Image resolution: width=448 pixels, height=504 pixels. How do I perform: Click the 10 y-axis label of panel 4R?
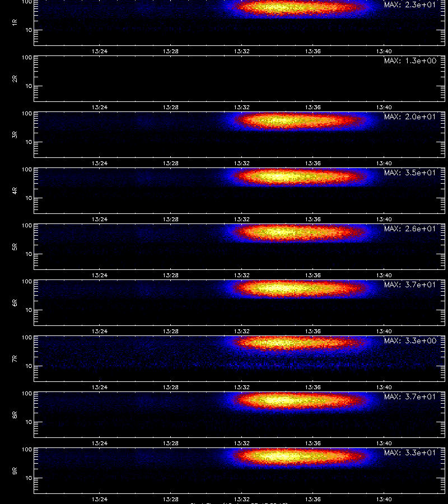coord(29,198)
